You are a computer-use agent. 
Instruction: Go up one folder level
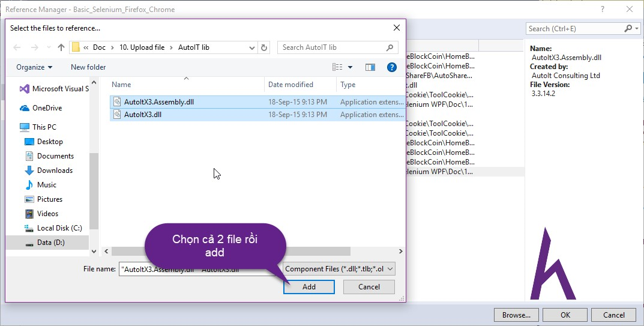point(61,47)
